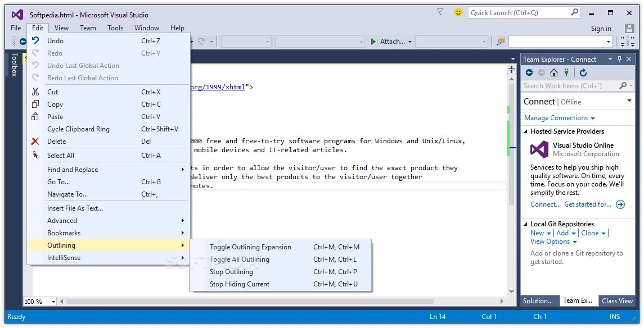Click the blue navigate backward toolbar icon
This screenshot has width=644, height=328.
23,42
